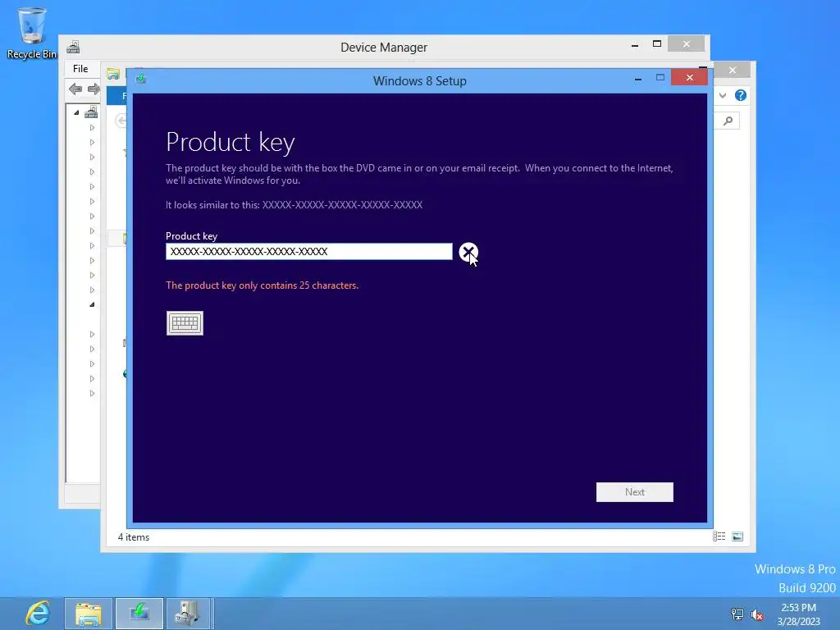Open Help in the File Explorer window
840x630 pixels.
741,95
